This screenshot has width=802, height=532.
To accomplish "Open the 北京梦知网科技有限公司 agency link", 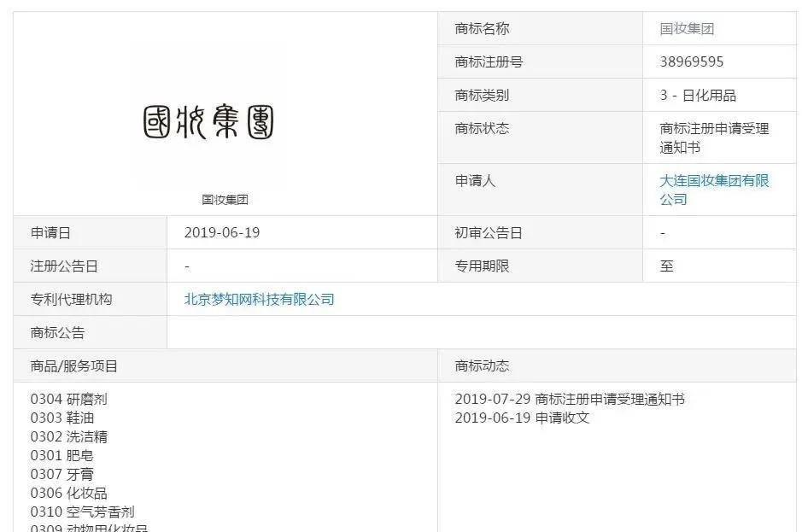I will tap(257, 299).
